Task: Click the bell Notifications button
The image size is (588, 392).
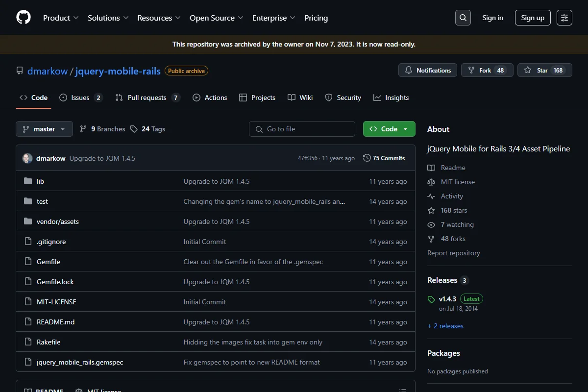Action: coord(428,70)
